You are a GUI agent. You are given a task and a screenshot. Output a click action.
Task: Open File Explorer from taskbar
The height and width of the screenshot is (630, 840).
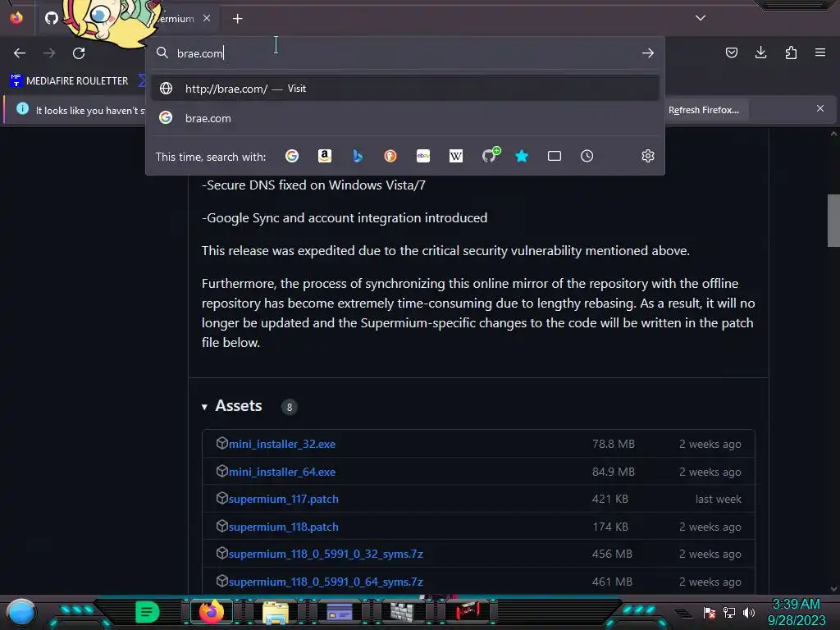(x=276, y=612)
